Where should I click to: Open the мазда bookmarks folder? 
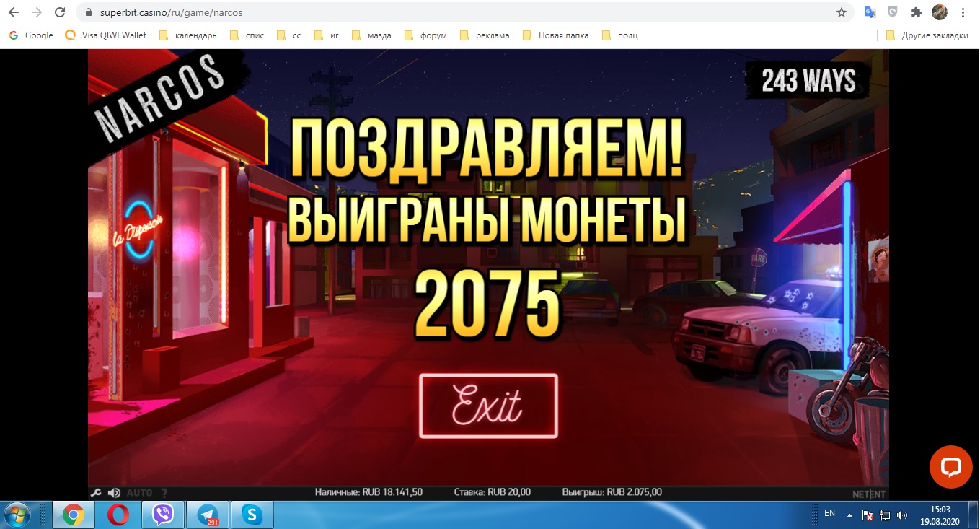[x=371, y=35]
